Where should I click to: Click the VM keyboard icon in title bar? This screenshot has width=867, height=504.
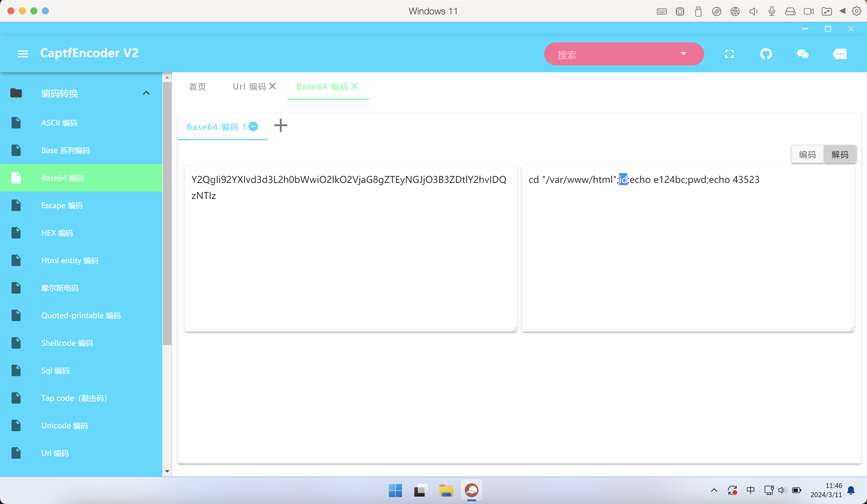click(661, 11)
